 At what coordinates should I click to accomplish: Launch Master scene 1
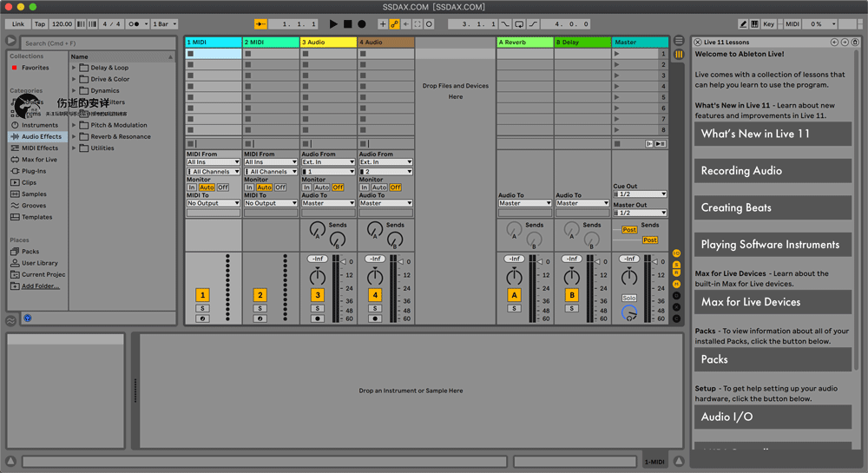[616, 54]
